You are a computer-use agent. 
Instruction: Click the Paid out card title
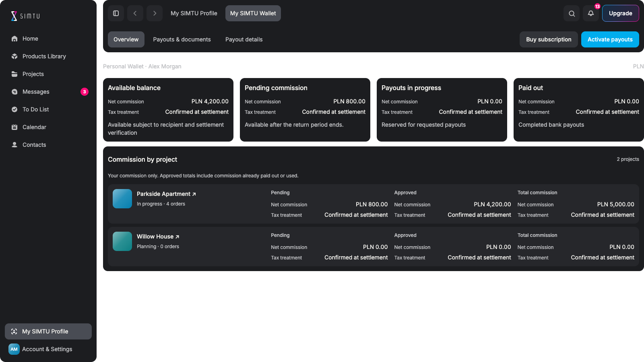pyautogui.click(x=530, y=88)
